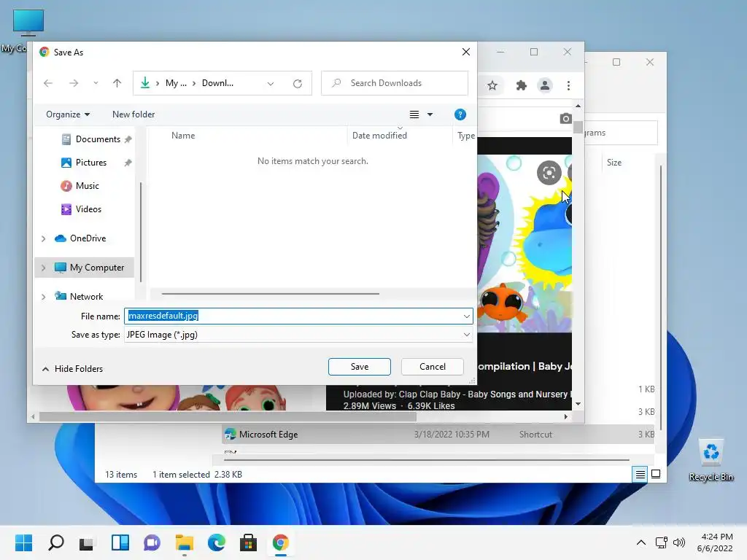Open recent locations chevron in Save As
Screen dimensions: 747x560
96,83
